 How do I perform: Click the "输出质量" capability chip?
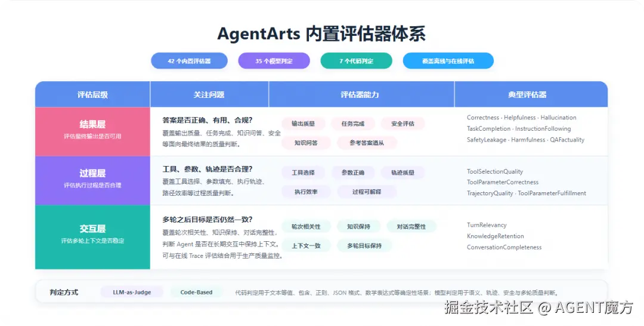pyautogui.click(x=304, y=124)
